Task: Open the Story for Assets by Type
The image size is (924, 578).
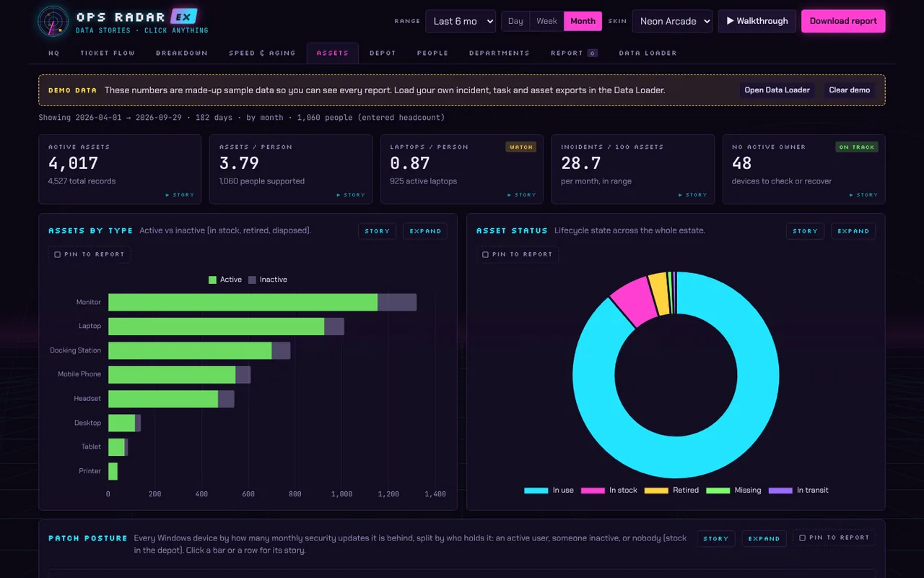Action: tap(377, 231)
